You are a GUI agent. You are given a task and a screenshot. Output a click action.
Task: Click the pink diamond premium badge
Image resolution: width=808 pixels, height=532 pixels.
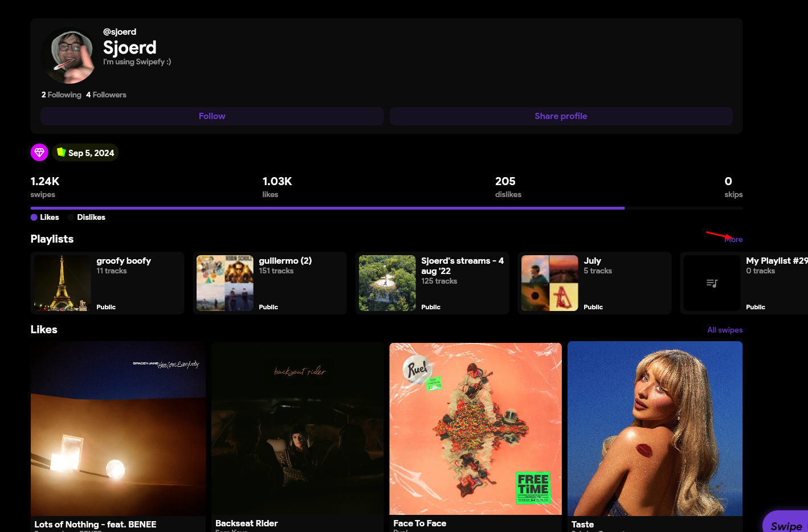[39, 153]
